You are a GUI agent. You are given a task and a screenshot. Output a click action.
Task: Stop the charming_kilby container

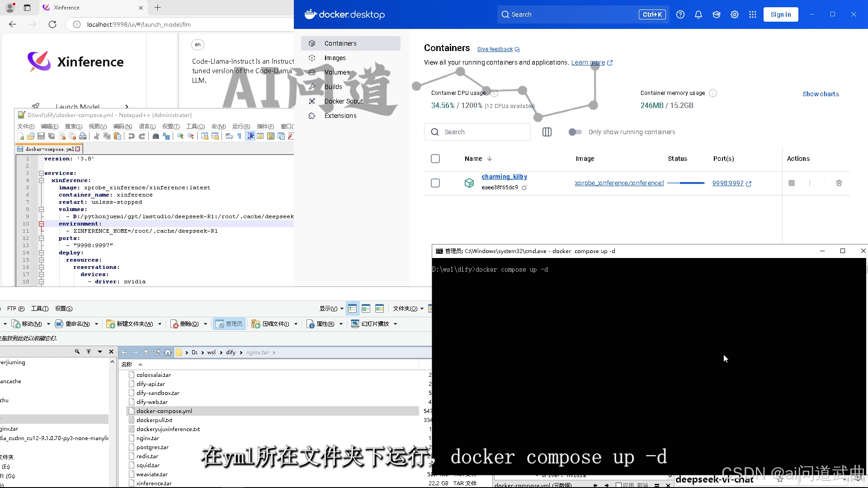pyautogui.click(x=792, y=183)
